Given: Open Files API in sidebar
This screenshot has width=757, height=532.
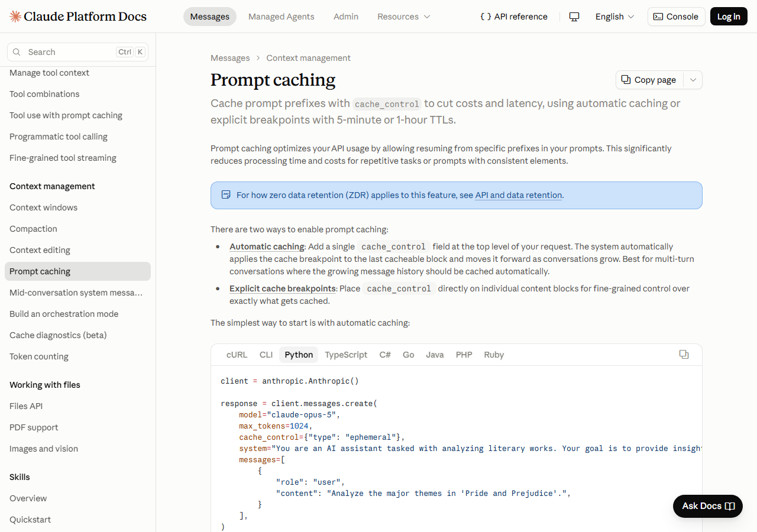Looking at the screenshot, I should pyautogui.click(x=77, y=406).
